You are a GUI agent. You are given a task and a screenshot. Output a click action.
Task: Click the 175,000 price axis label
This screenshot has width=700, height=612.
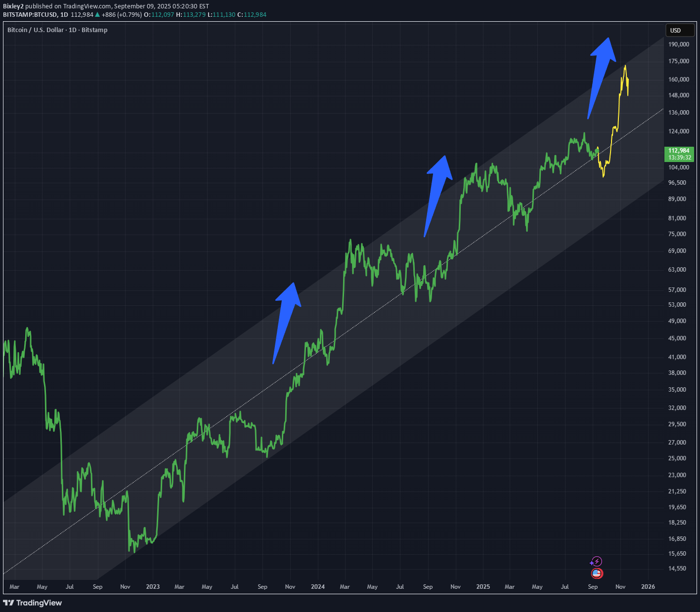point(679,61)
